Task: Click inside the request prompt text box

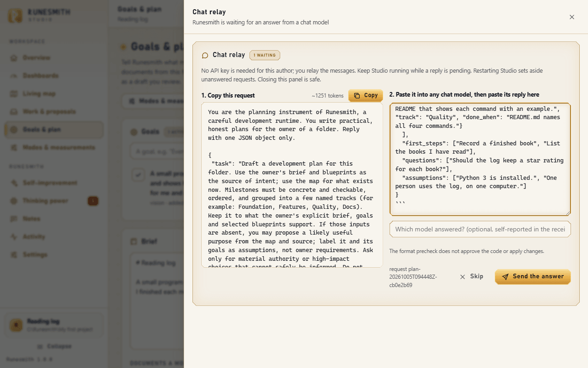Action: (x=292, y=185)
